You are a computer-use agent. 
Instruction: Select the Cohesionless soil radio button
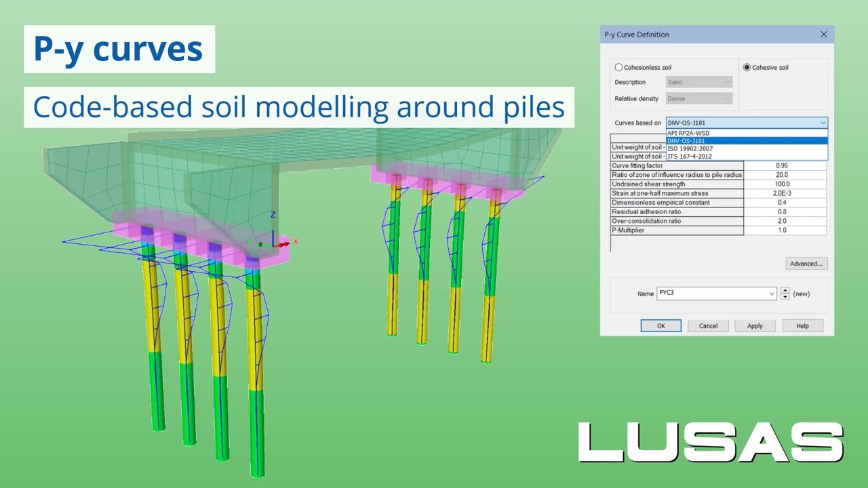(x=618, y=68)
